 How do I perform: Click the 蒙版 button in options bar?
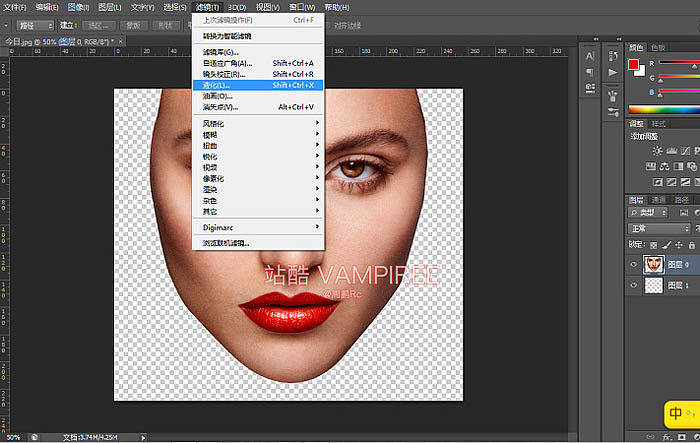pyautogui.click(x=132, y=24)
